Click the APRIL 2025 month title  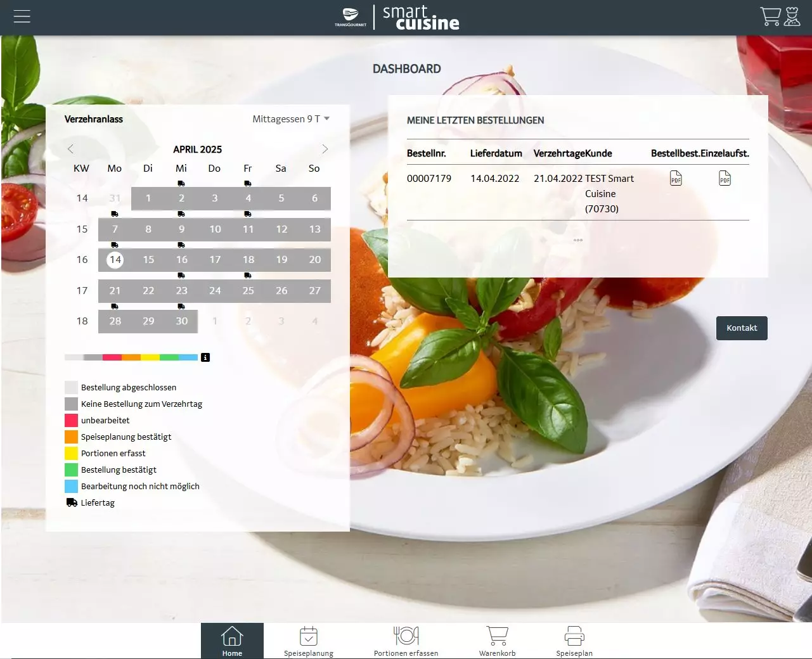[198, 150]
